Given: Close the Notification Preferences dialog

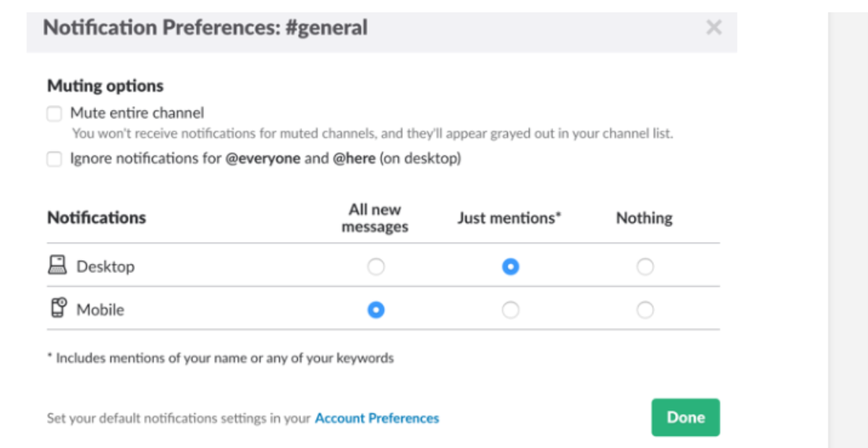Looking at the screenshot, I should click(714, 27).
